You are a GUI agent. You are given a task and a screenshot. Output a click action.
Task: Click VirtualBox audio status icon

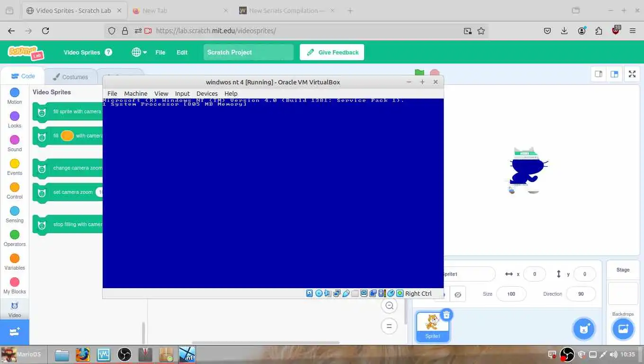click(x=328, y=293)
